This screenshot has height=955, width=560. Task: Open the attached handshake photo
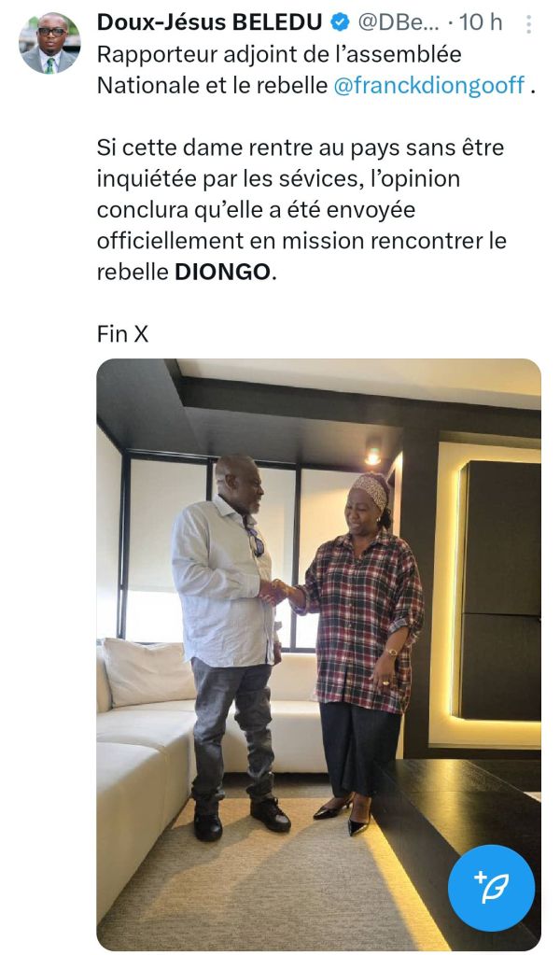[x=318, y=654]
